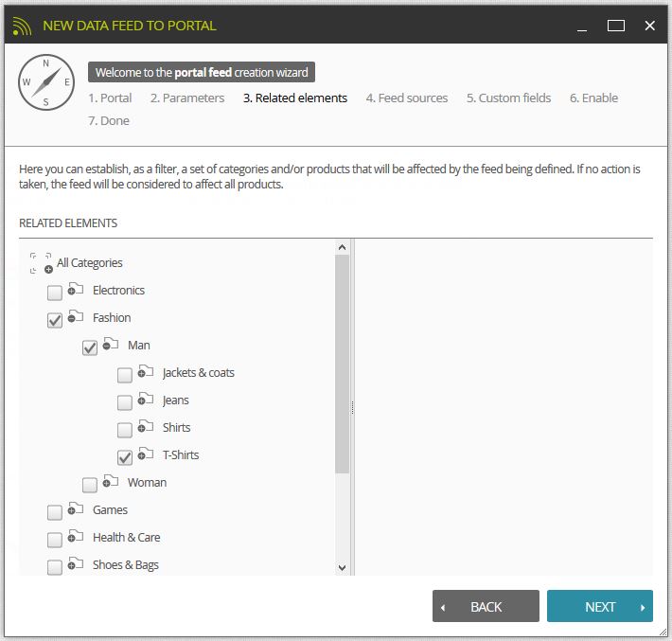
Task: Click the vertical splitter handle between panes
Action: pyautogui.click(x=352, y=407)
